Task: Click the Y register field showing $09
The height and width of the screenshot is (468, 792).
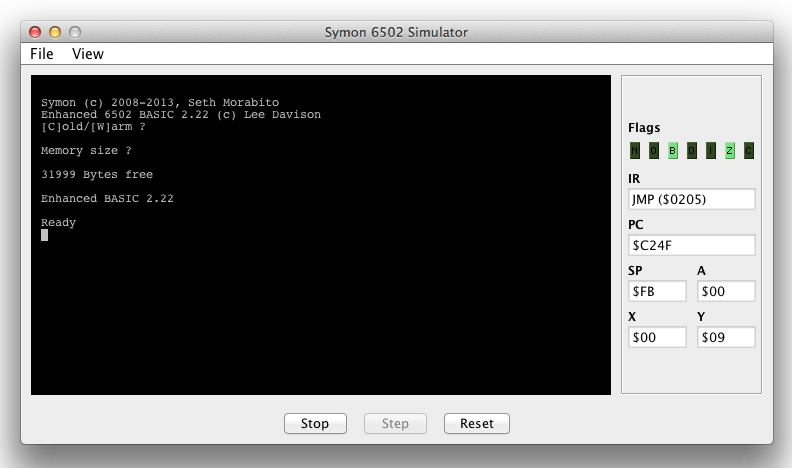Action: tap(726, 337)
